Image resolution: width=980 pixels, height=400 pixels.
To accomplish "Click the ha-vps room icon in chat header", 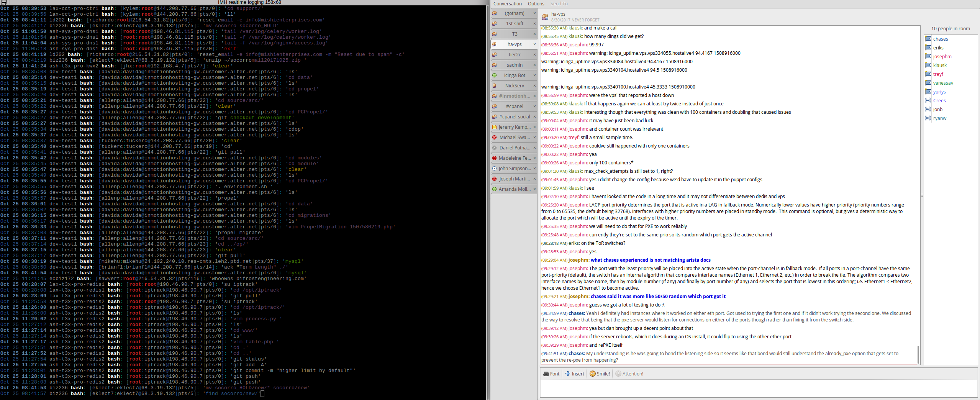I will tap(545, 17).
